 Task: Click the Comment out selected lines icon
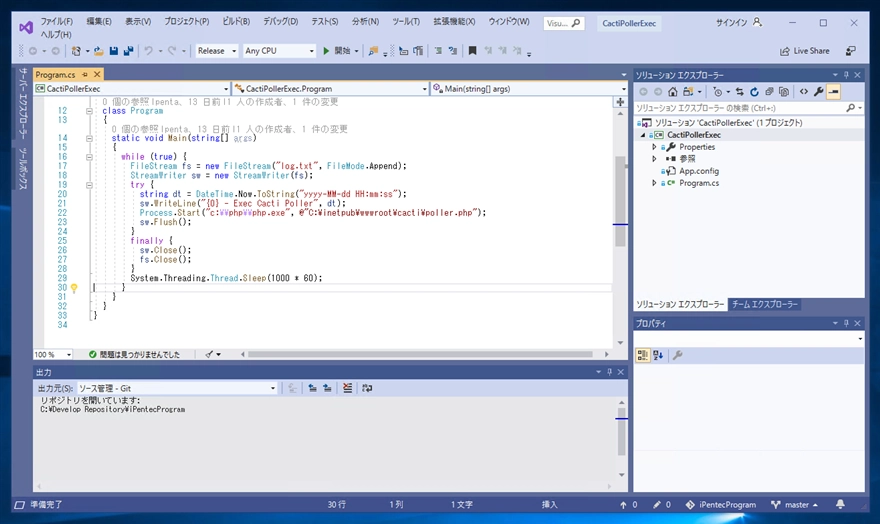pyautogui.click(x=438, y=51)
